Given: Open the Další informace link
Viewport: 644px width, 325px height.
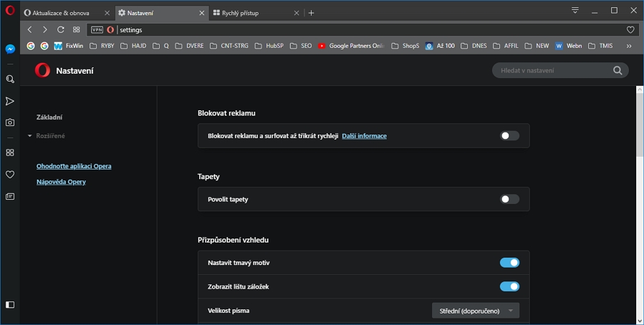Looking at the screenshot, I should 364,136.
